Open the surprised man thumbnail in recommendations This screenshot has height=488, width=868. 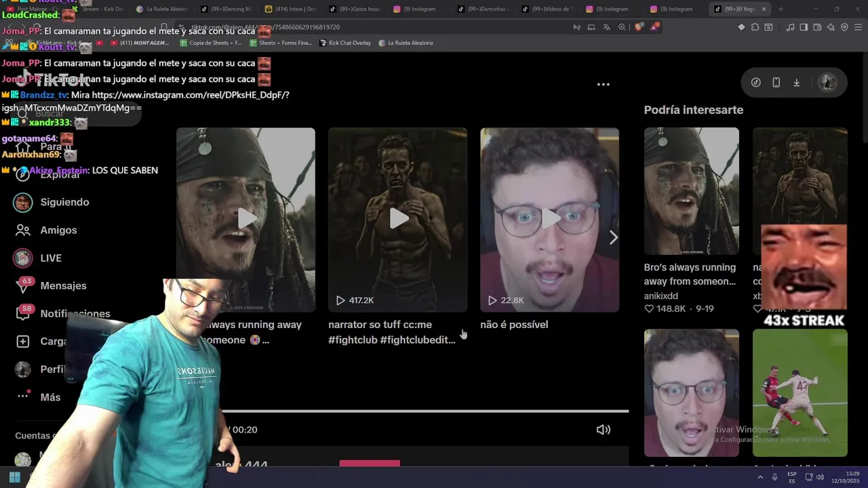[691, 393]
